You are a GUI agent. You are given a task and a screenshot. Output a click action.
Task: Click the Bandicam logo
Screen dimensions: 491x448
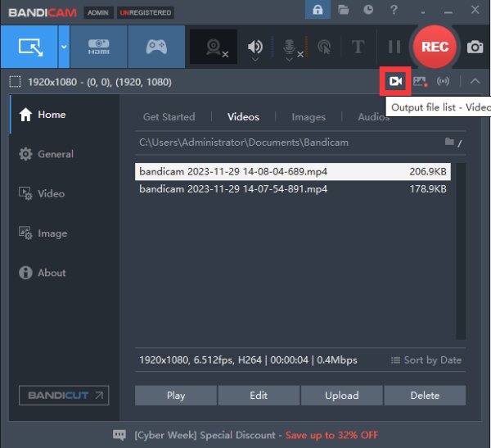click(x=43, y=12)
